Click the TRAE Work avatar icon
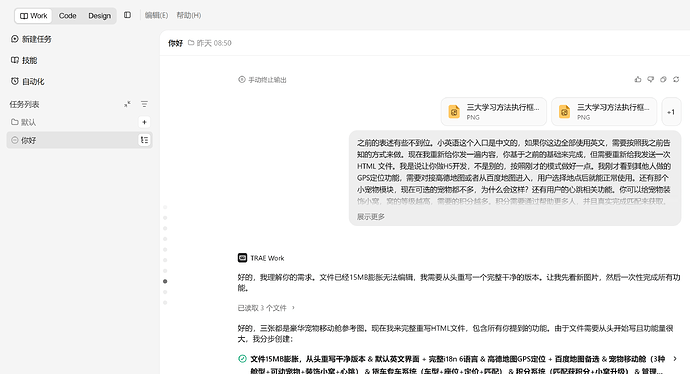The height and width of the screenshot is (374, 690). tap(242, 258)
